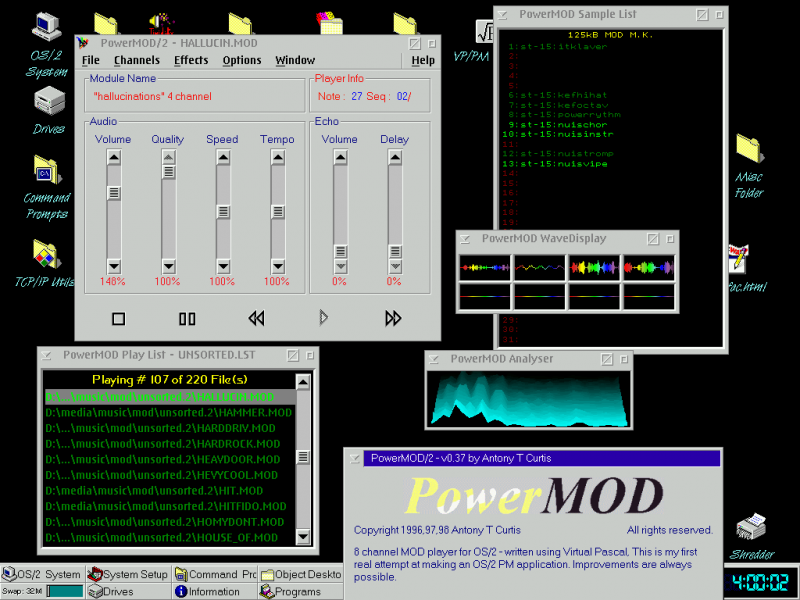Open the Play List window system menu icon
Screen dimensions: 800x600
46,355
